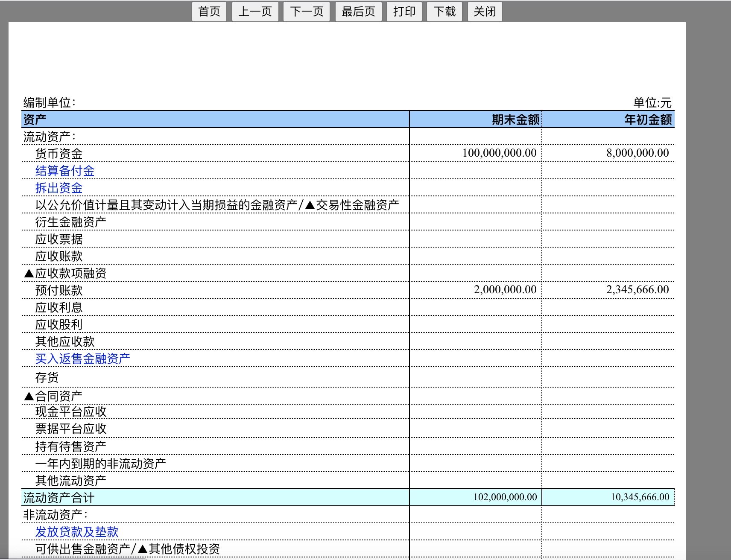The width and height of the screenshot is (731, 560).
Task: Click the 非流动资产: section heading
Action: (x=56, y=515)
